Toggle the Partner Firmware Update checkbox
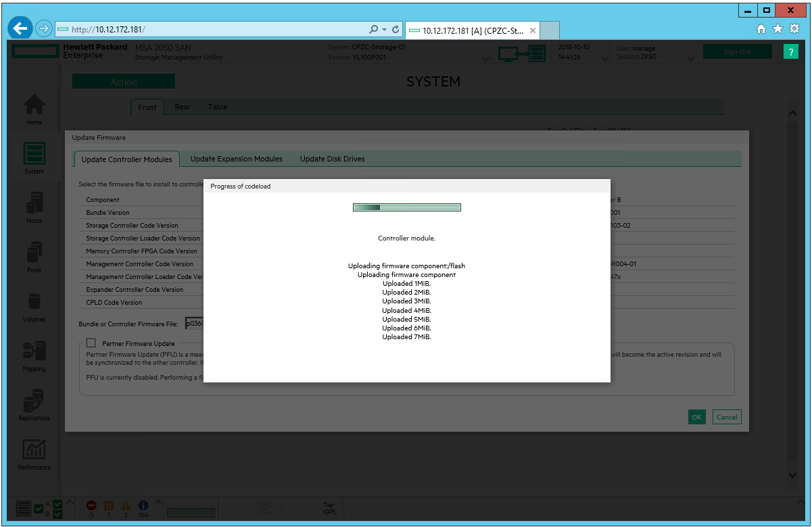 pyautogui.click(x=91, y=343)
